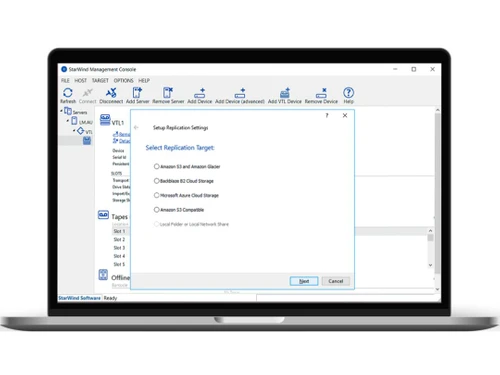
Task: Click the greyed Connect toolbar icon
Action: point(88,93)
